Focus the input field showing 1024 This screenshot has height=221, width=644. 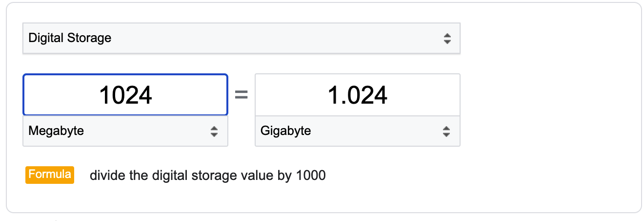[x=125, y=95]
